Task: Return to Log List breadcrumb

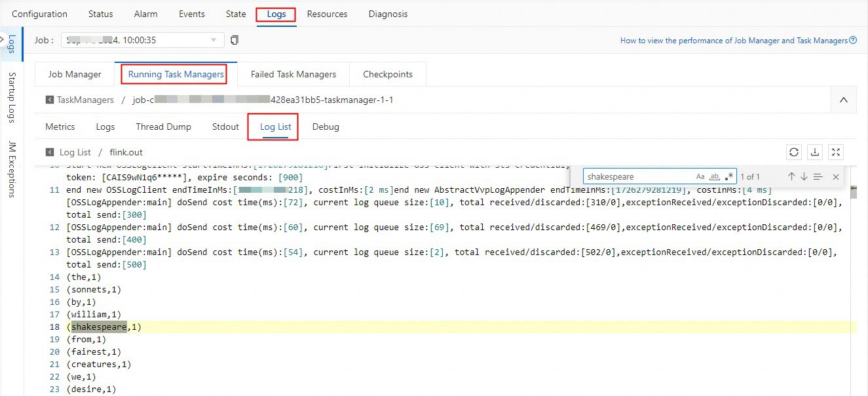Action: point(75,152)
